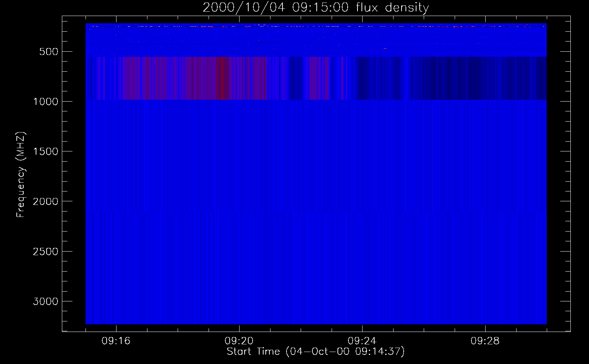Select the 'Frequency (MHZ)' y-axis label
The width and height of the screenshot is (589, 364).
tap(21, 175)
